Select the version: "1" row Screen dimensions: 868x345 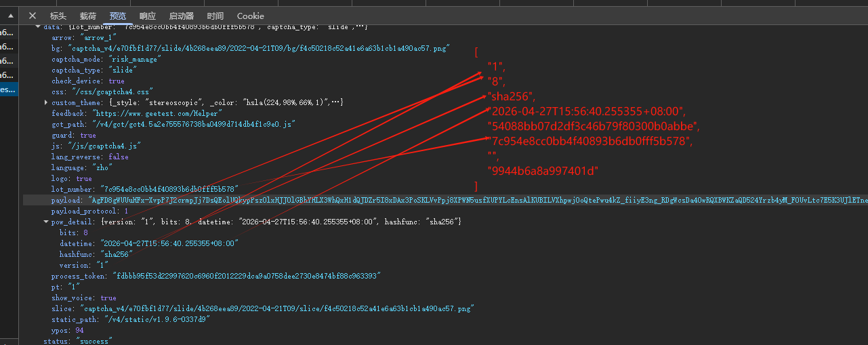coord(85,265)
